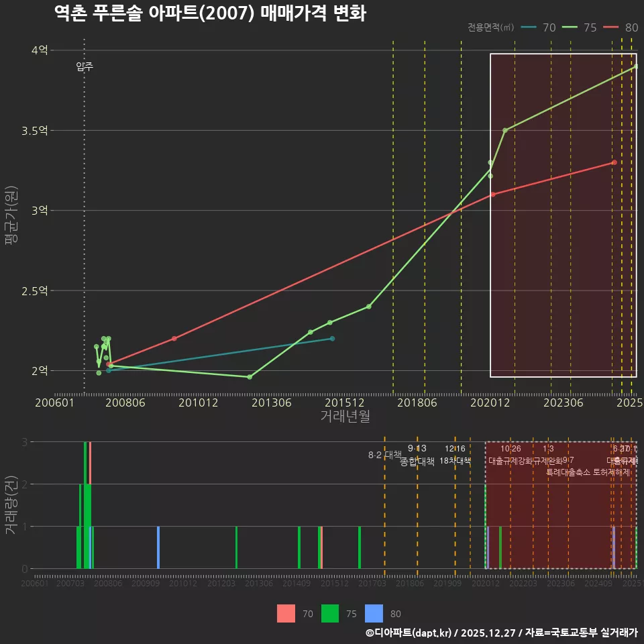Click the blue 80 swatch in bottom legend
644x644 pixels.
[x=374, y=613]
